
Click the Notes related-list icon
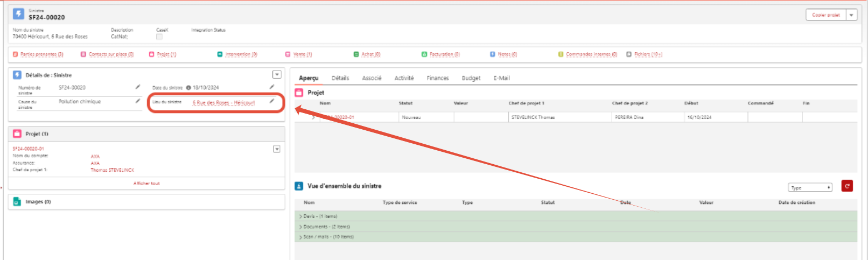coord(493,54)
